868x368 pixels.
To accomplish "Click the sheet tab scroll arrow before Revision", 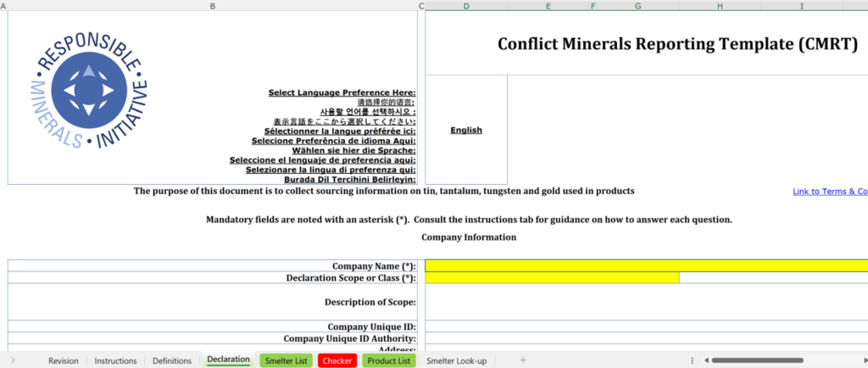I will point(13,361).
